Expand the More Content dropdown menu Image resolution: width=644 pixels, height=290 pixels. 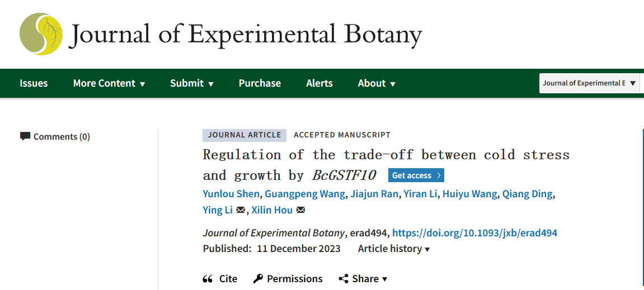pos(109,83)
